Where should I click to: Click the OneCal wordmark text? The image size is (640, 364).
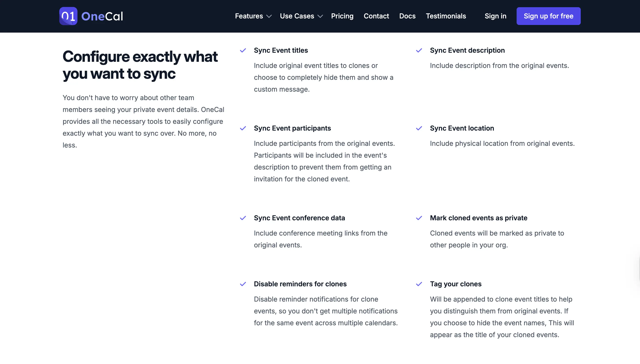click(102, 16)
